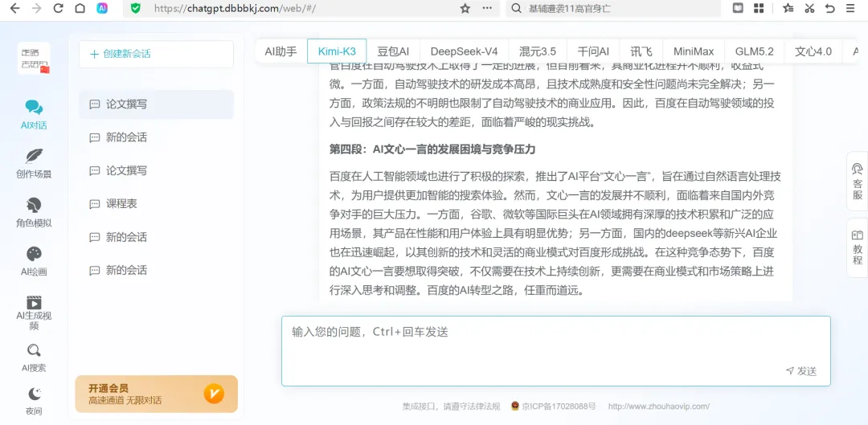The width and height of the screenshot is (868, 425).
Task: Open 教程 tutorial side button
Action: [857, 247]
